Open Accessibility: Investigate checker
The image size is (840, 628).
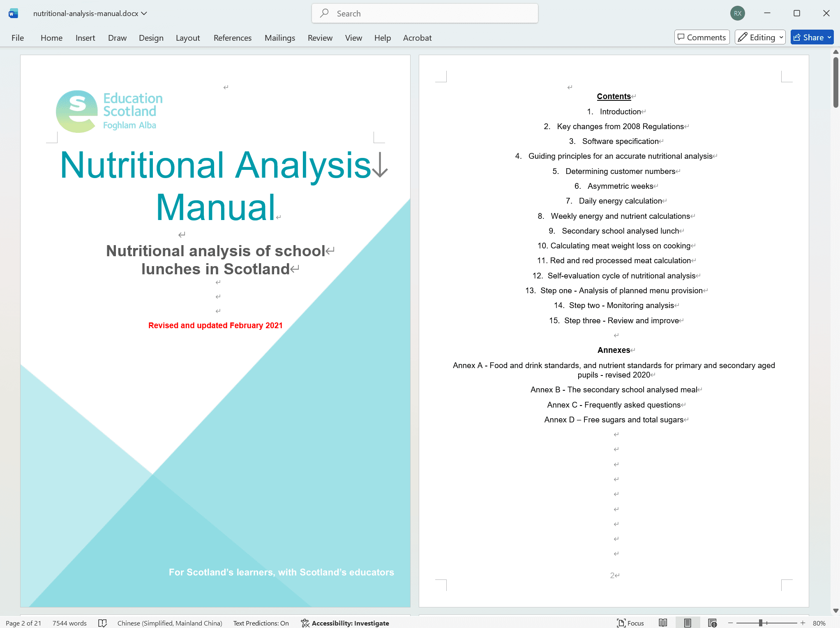pyautogui.click(x=345, y=623)
